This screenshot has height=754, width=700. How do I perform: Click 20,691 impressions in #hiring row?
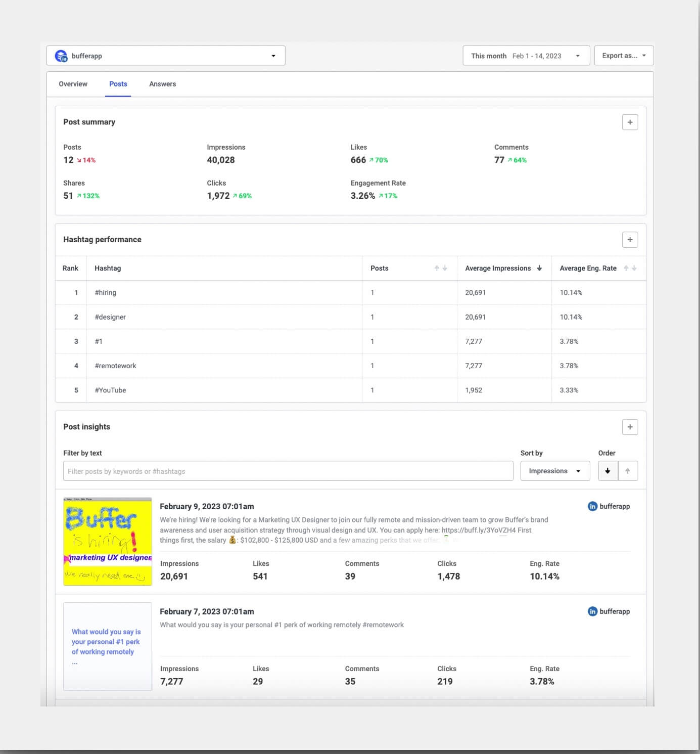pyautogui.click(x=476, y=292)
